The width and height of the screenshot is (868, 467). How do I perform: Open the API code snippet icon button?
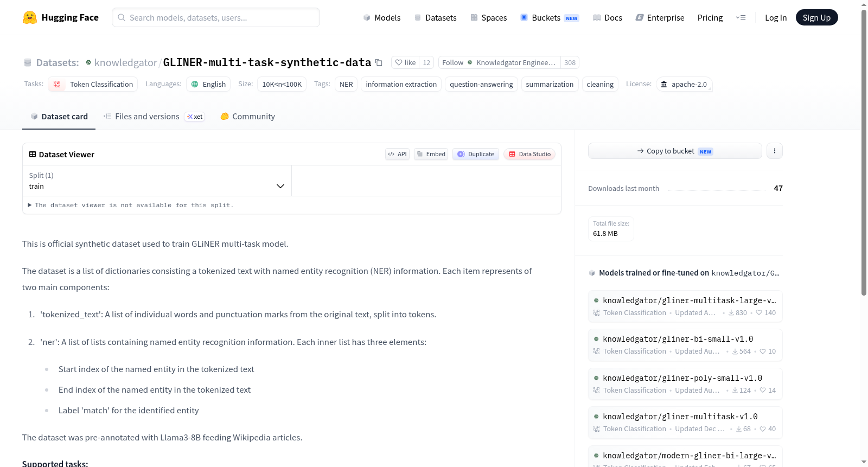point(397,154)
